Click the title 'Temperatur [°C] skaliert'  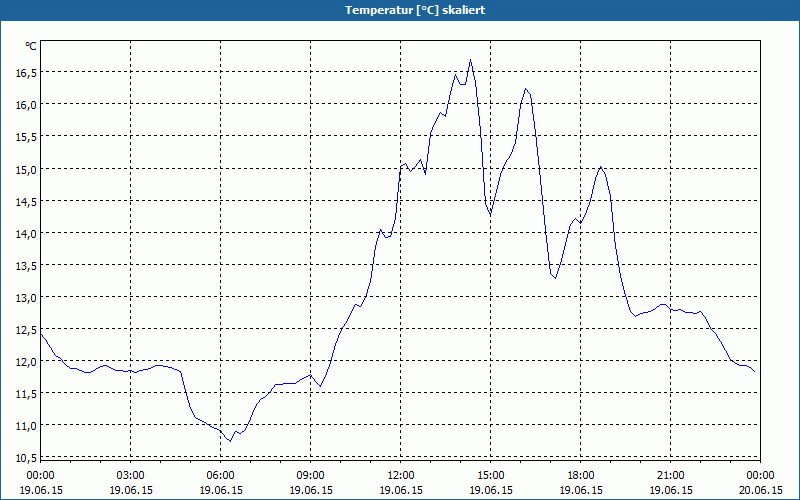click(415, 10)
